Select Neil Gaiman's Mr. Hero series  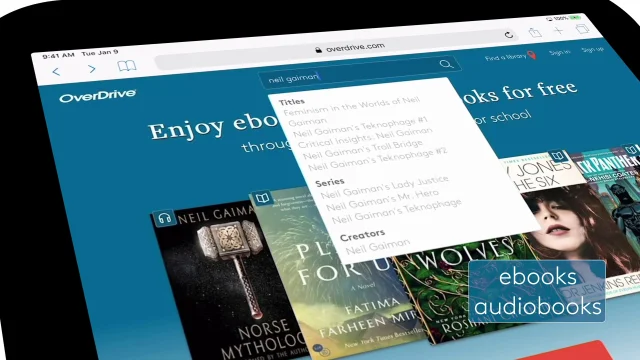(x=382, y=199)
